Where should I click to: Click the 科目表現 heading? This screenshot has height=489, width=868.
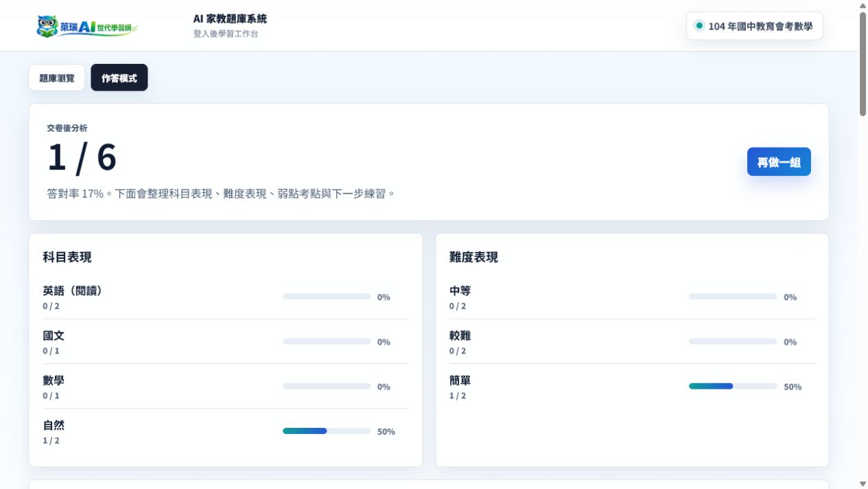click(67, 257)
